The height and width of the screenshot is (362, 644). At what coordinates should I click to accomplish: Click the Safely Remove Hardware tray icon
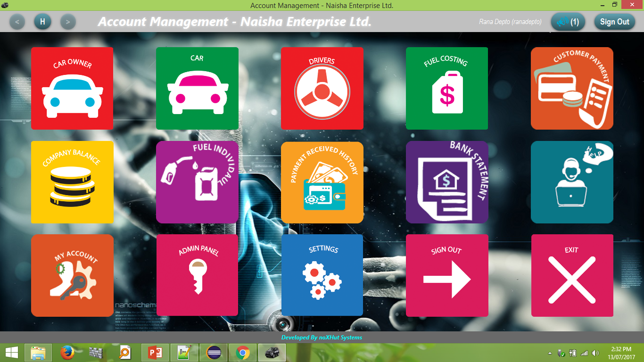tap(561, 353)
